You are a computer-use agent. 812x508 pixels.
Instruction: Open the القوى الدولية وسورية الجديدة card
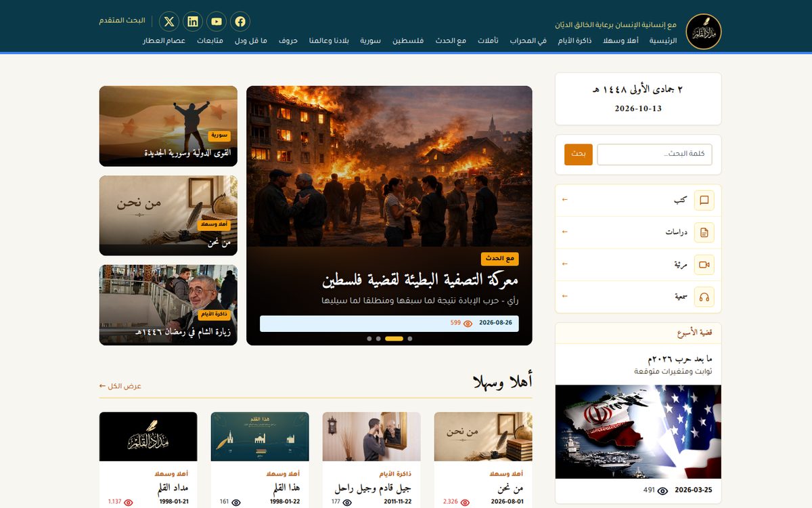pyautogui.click(x=168, y=126)
